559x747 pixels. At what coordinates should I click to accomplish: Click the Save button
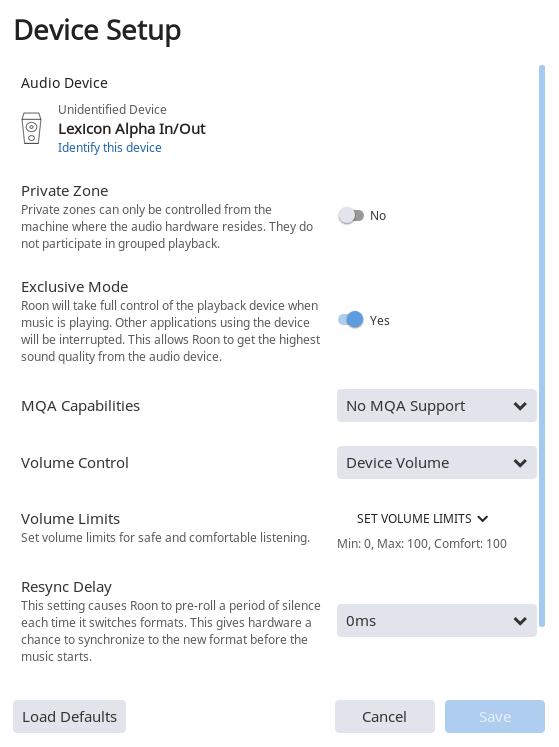point(495,717)
